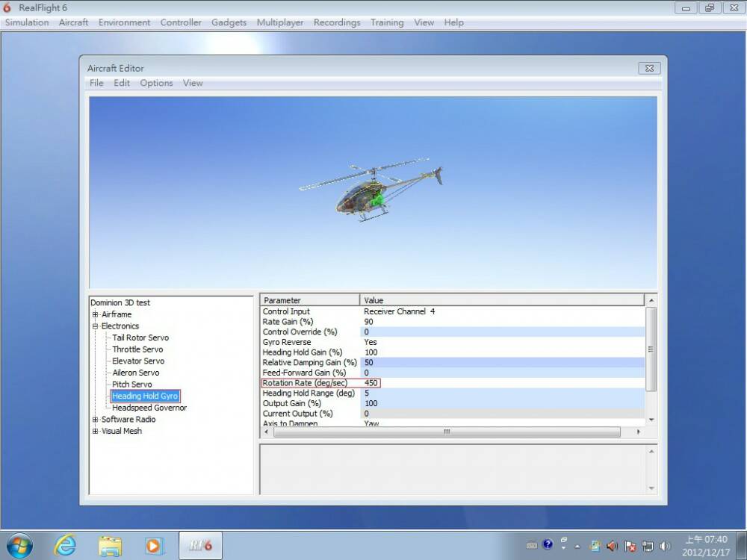Screen dimensions: 747x560
Task: Click the white volume speaker tray icon
Action: [x=665, y=546]
